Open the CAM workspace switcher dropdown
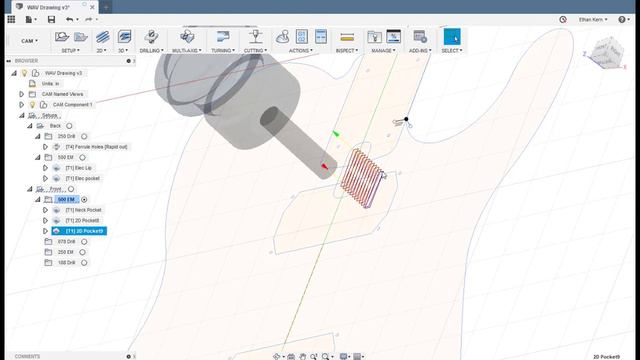 pos(29,41)
